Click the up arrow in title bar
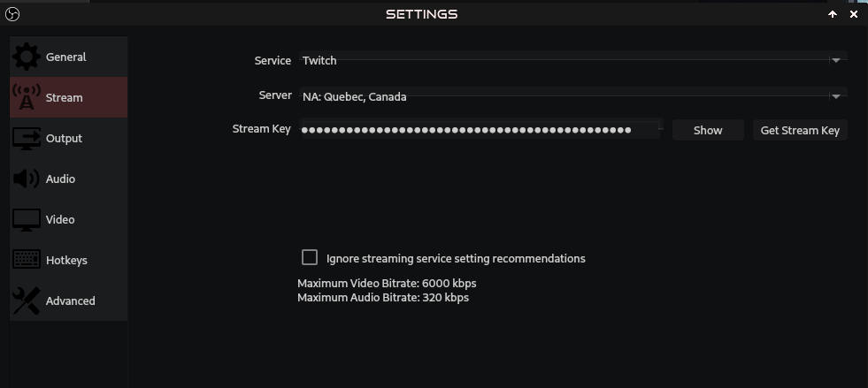This screenshot has width=868, height=388. (x=833, y=14)
